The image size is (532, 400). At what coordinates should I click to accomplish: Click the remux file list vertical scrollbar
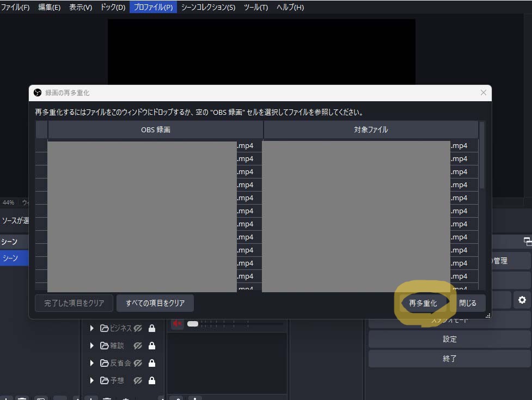click(x=482, y=156)
